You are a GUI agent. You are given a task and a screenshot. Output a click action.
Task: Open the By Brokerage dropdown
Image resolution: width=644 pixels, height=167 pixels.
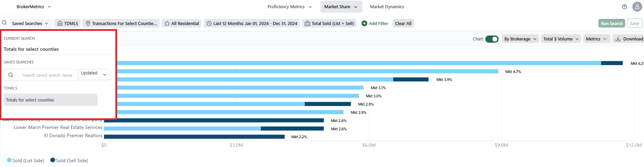point(520,39)
